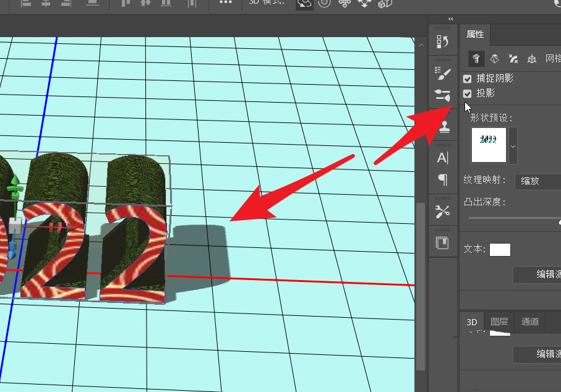Click the 形状预设 thumbnail preview
Screen dimensions: 561x392
pos(489,145)
